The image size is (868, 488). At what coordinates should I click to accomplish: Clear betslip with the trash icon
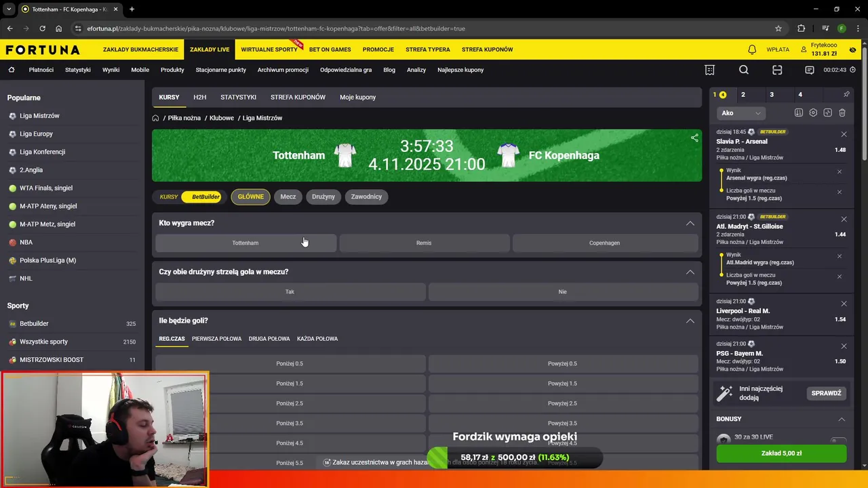(x=842, y=113)
